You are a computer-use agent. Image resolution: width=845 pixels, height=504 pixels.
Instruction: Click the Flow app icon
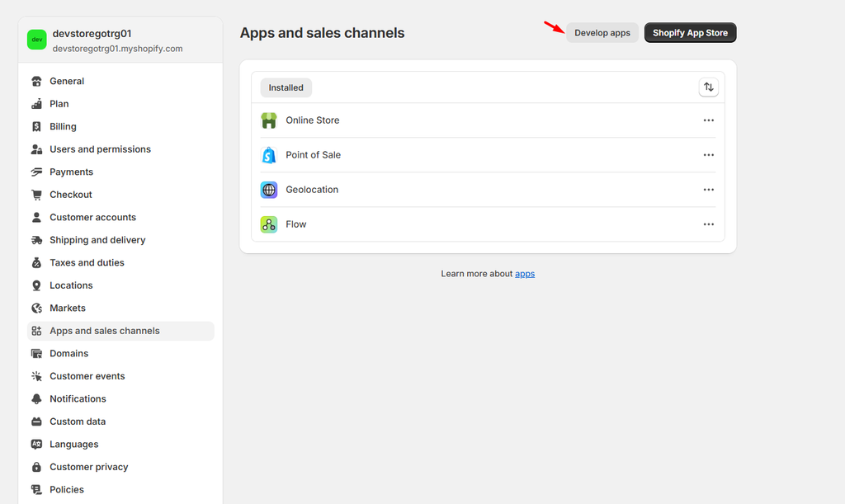pos(269,224)
